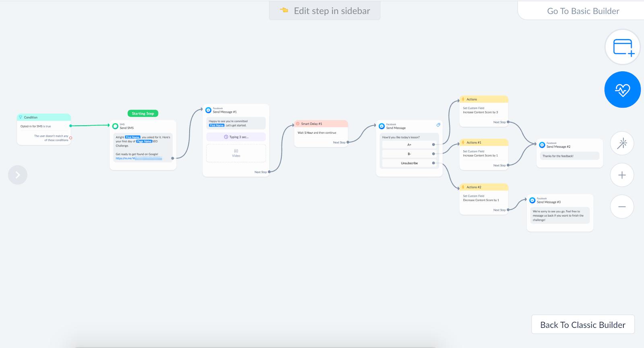Click 'How'd you like today's lesson?' text

[401, 137]
